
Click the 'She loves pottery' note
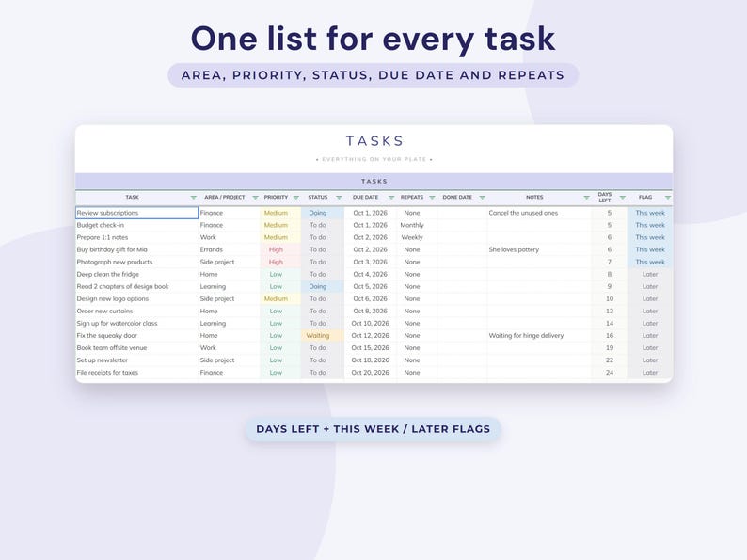coord(539,249)
